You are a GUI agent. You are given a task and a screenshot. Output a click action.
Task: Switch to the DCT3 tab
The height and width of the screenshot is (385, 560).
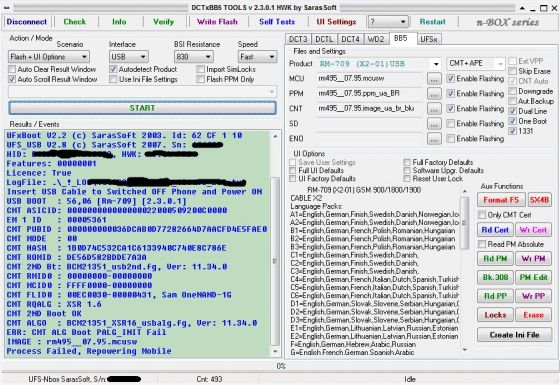click(x=298, y=39)
